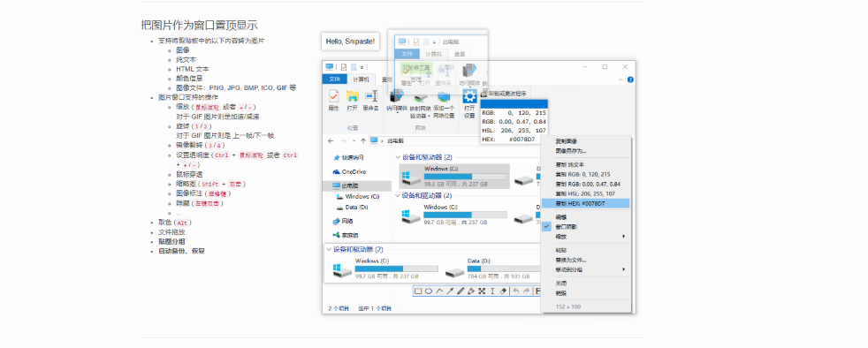Choose 复制 HSL: 206, 255, 107 entry
Screen dimensions: 868x348
pos(586,193)
